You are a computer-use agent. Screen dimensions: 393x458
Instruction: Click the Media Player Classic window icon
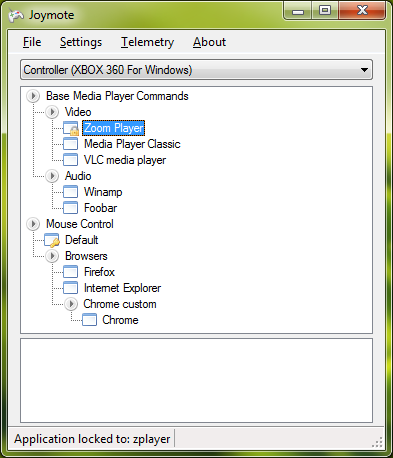(70, 144)
